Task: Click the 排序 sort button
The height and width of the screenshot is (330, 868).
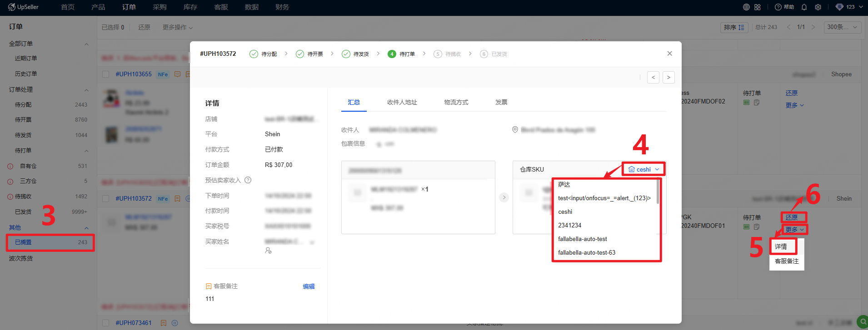Action: pyautogui.click(x=734, y=27)
